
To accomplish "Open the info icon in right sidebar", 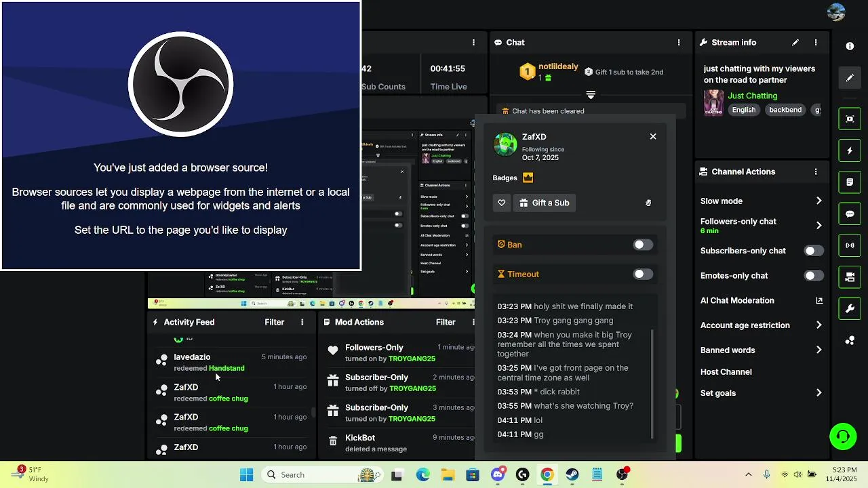I will tap(850, 46).
